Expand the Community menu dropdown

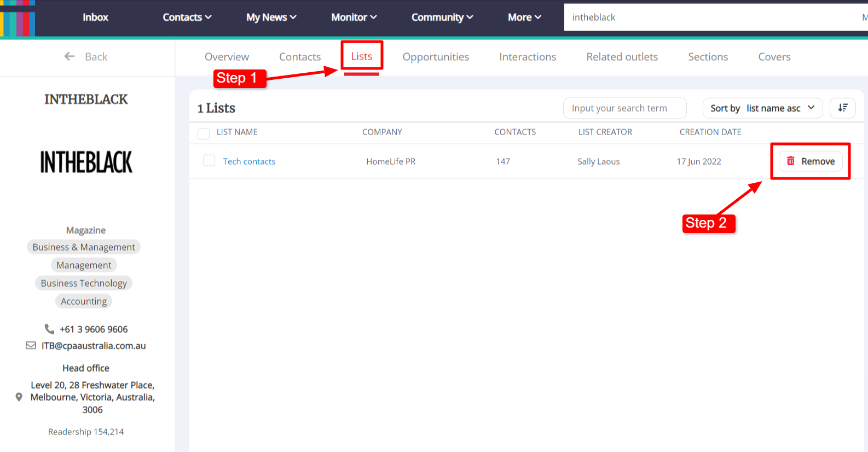442,18
